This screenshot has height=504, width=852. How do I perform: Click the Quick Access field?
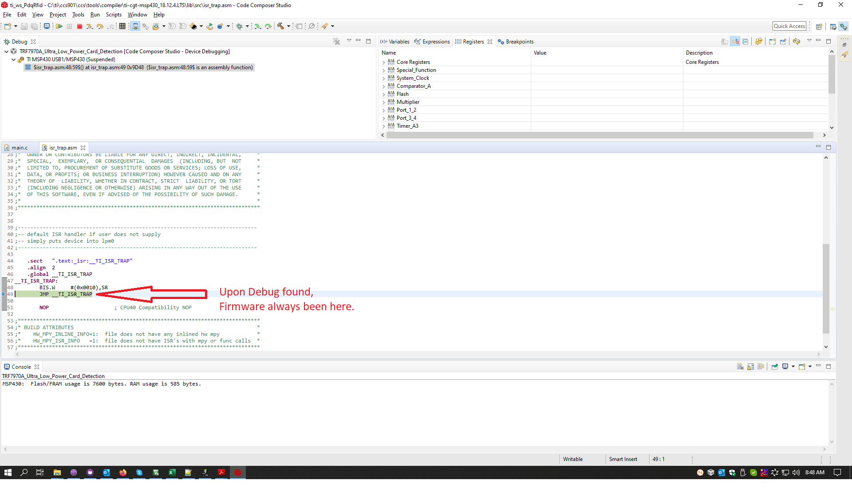789,26
